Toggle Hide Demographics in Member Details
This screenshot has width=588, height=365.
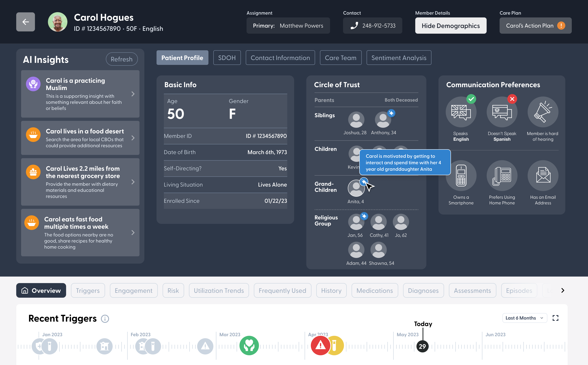pyautogui.click(x=451, y=25)
